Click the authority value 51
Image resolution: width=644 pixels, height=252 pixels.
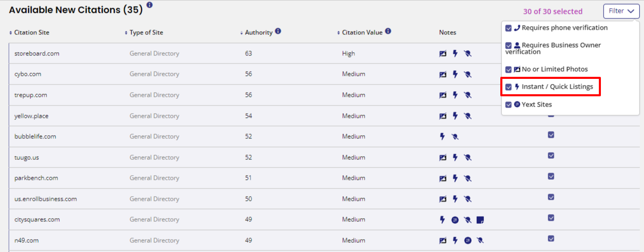click(x=248, y=178)
